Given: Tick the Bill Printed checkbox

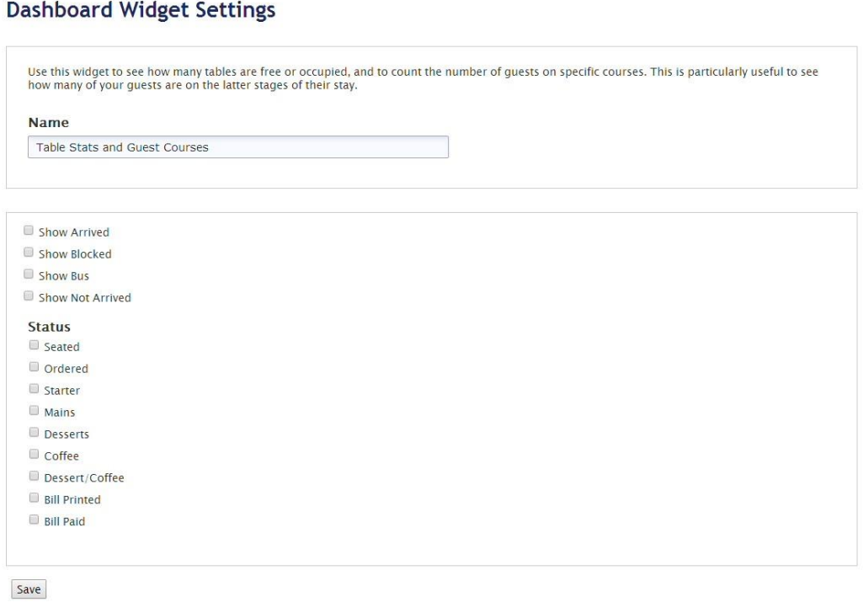Looking at the screenshot, I should 34,498.
